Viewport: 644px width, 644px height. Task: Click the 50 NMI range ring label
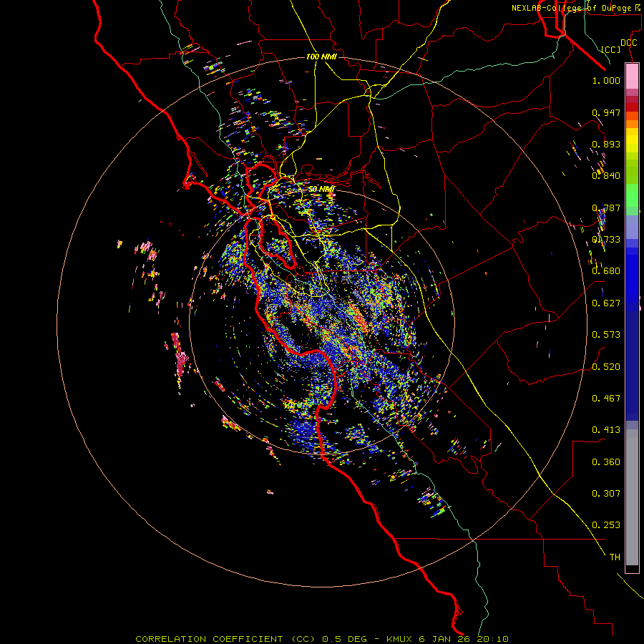[x=321, y=189]
